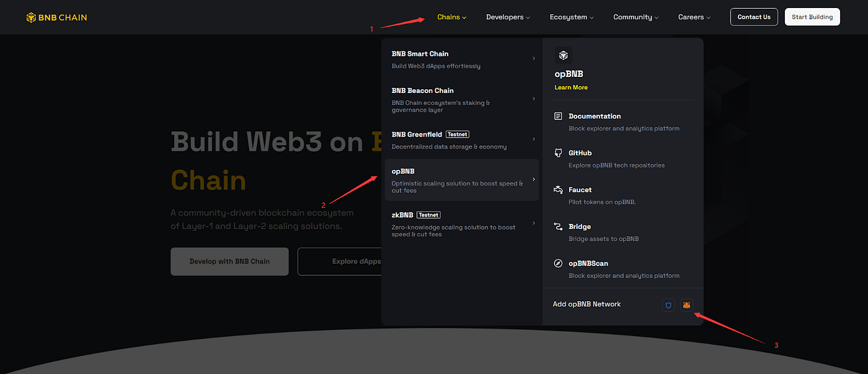Click 'Pilot tokens on opBNB.' text
The height and width of the screenshot is (374, 868).
602,202
